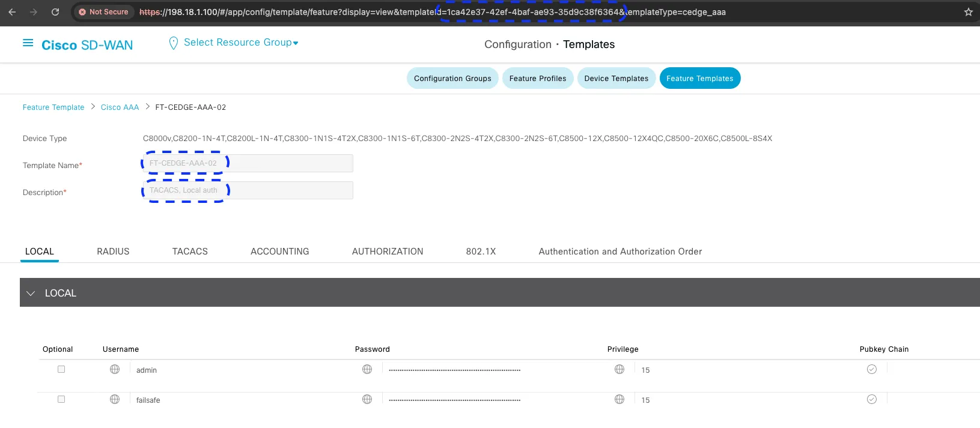Click the admin password field
Image resolution: width=980 pixels, height=428 pixels.
pos(454,370)
